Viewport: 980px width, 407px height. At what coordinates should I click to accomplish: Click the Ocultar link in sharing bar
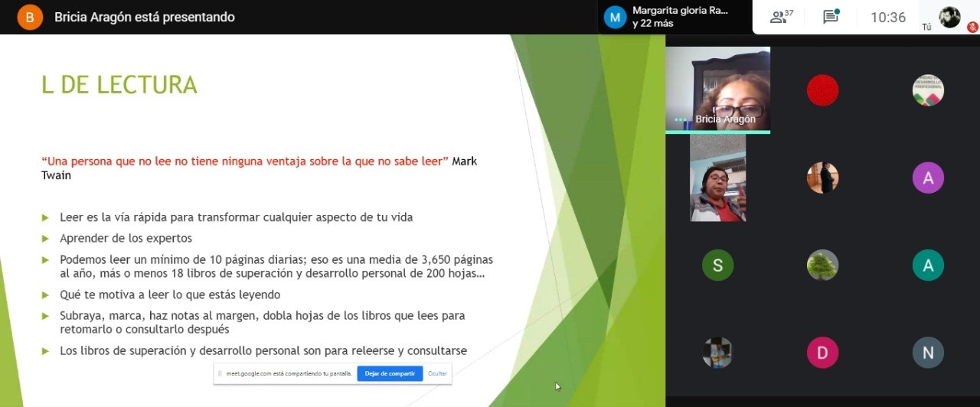(x=437, y=373)
